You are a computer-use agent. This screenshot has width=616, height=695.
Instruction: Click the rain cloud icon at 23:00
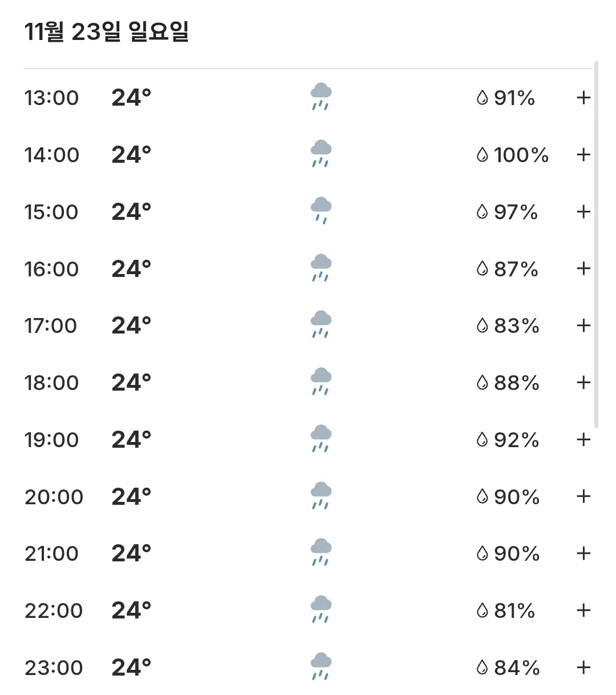point(321,667)
